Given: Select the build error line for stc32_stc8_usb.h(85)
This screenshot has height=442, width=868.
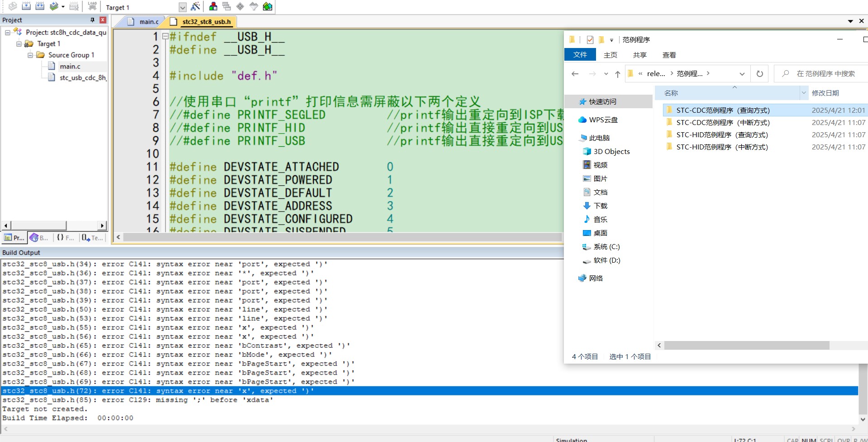Looking at the screenshot, I should pos(138,400).
